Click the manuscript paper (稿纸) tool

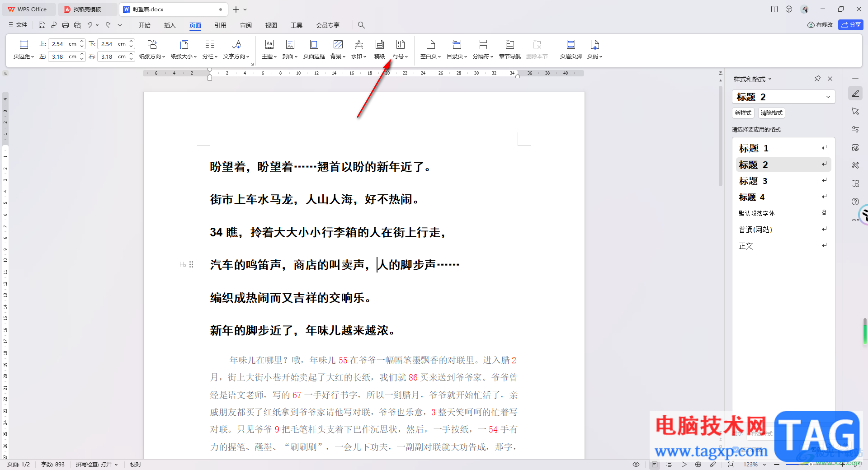[380, 50]
